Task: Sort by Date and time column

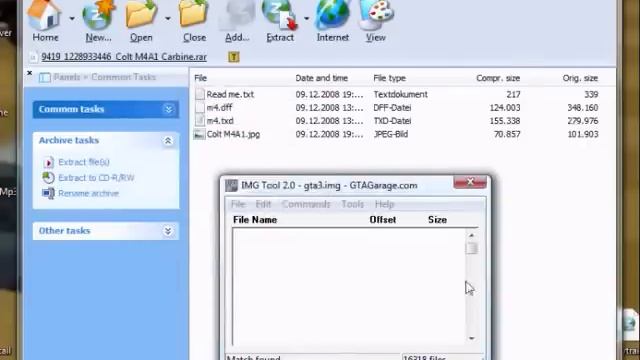Action: coord(322,78)
